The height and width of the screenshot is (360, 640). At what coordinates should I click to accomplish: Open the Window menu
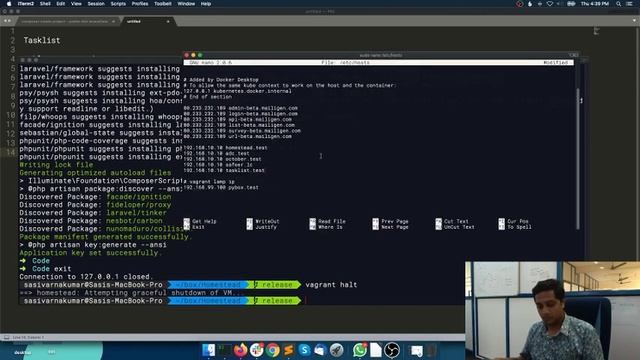click(x=186, y=4)
